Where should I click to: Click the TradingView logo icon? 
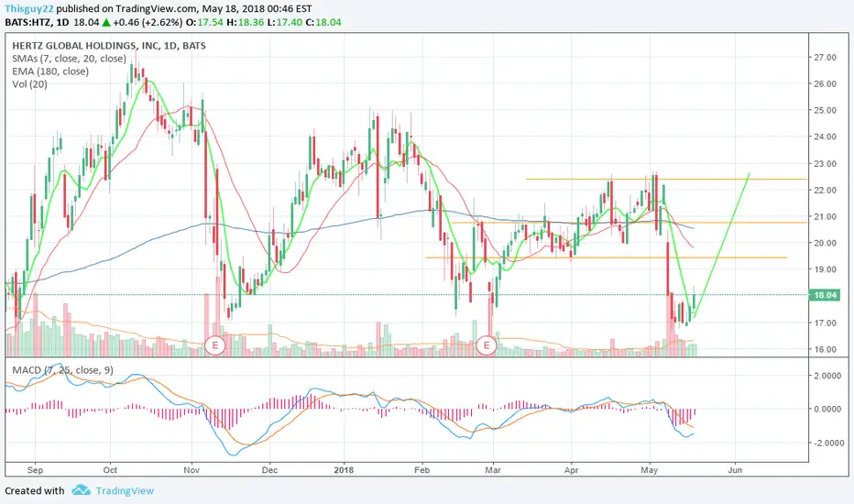(82, 490)
